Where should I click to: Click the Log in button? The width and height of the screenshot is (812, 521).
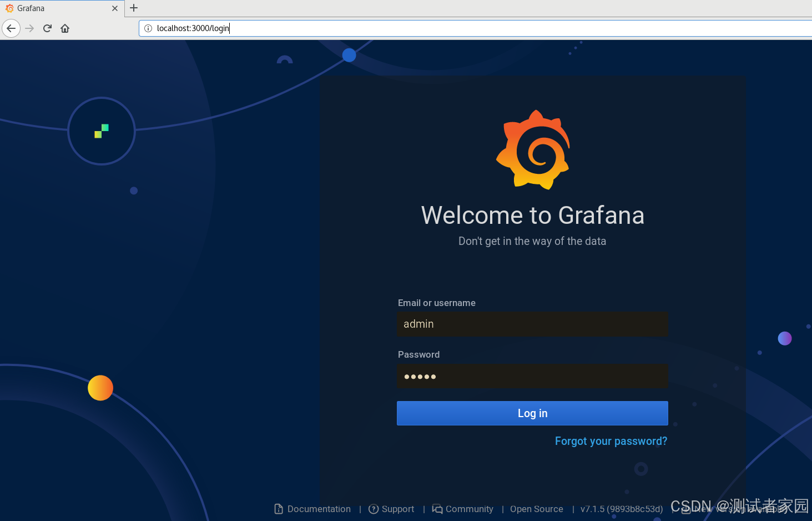[x=532, y=413]
